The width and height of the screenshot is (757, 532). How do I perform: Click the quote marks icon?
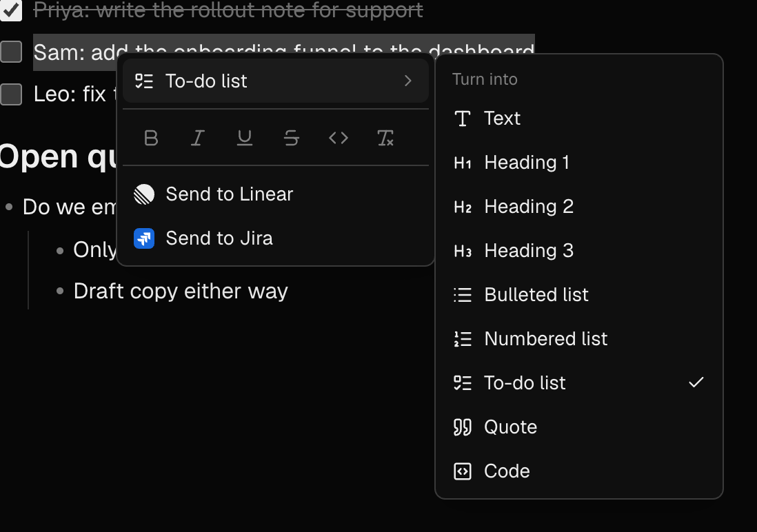[x=463, y=427]
